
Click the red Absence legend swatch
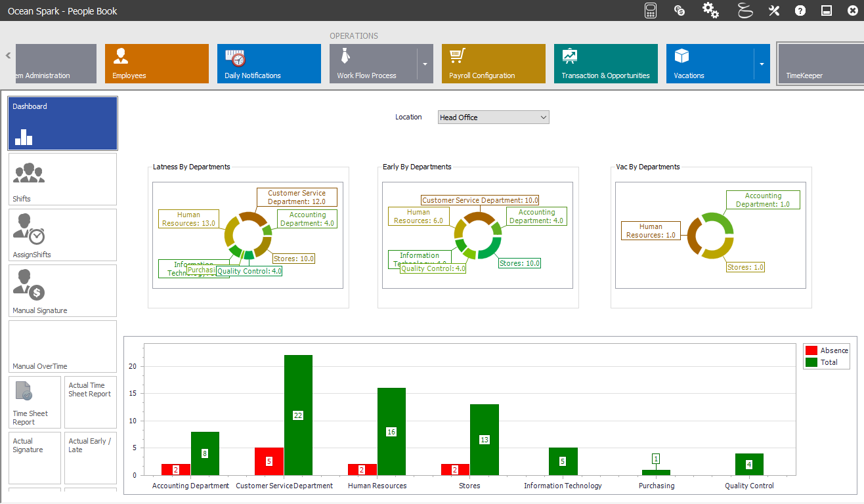pos(811,350)
